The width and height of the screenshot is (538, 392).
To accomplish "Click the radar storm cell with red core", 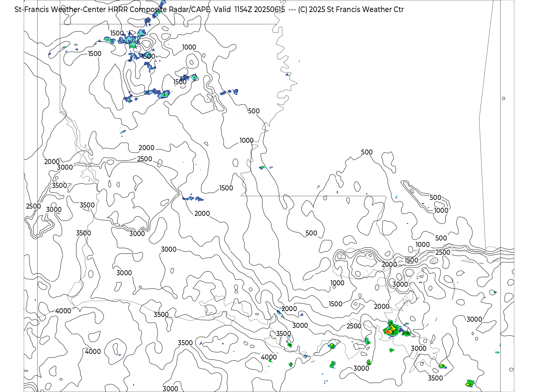I will coord(391,329).
